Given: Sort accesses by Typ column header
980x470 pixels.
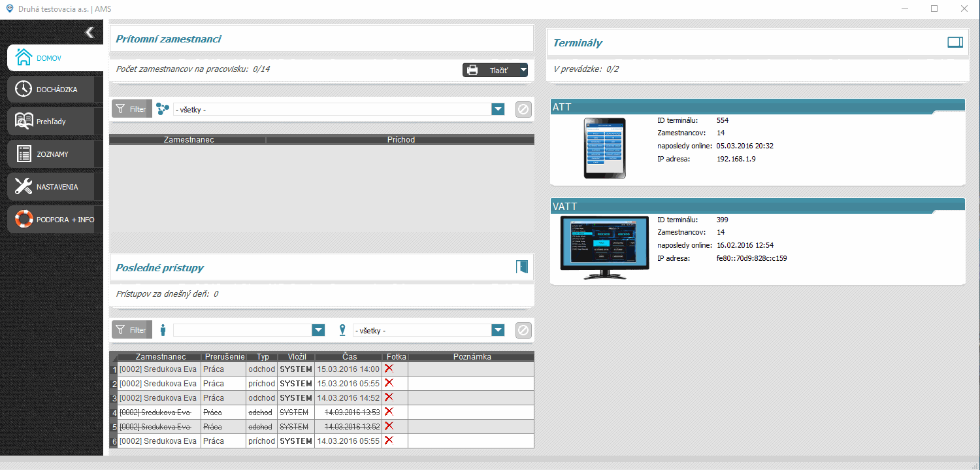Looking at the screenshot, I should point(263,357).
